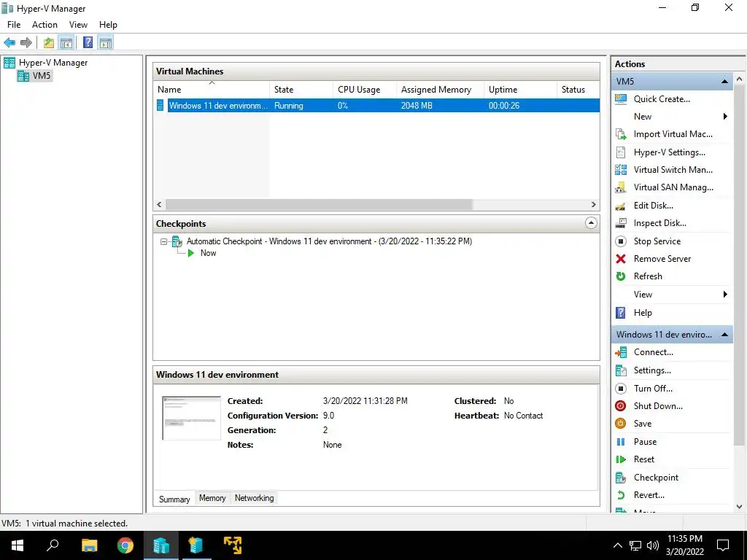
Task: Select the Now checkpoint node
Action: [x=208, y=253]
